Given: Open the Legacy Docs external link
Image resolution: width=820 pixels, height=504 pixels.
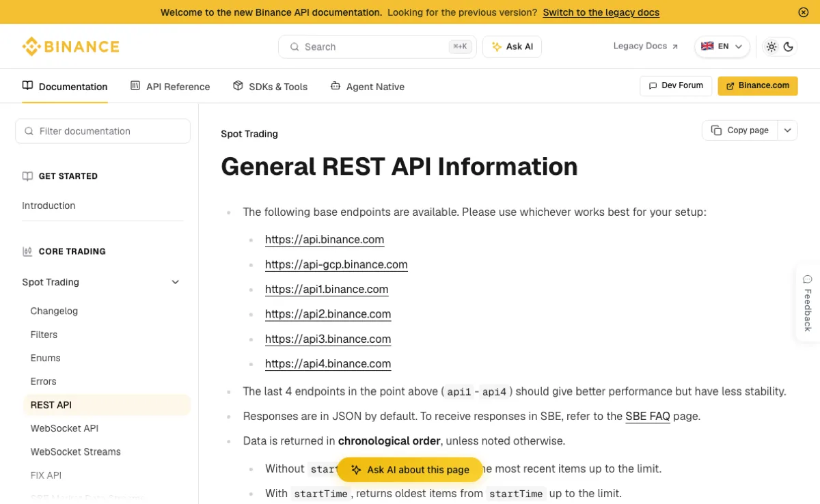Looking at the screenshot, I should coord(646,46).
